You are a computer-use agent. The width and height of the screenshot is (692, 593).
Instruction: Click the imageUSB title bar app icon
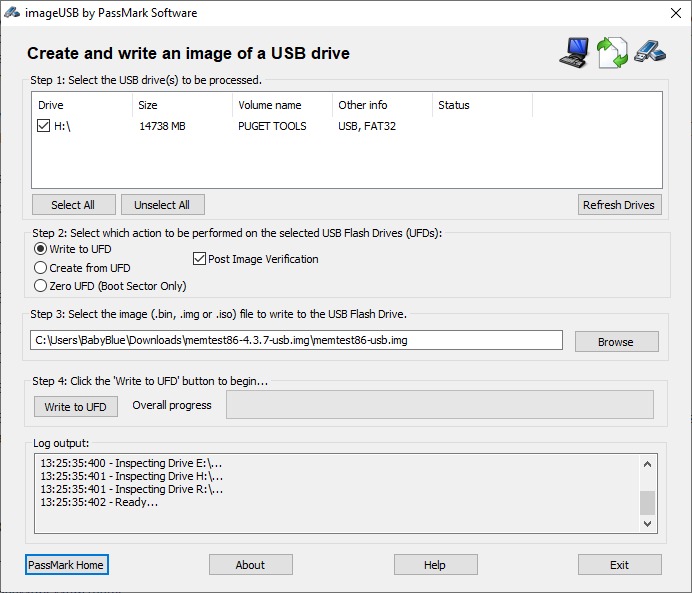pyautogui.click(x=13, y=13)
